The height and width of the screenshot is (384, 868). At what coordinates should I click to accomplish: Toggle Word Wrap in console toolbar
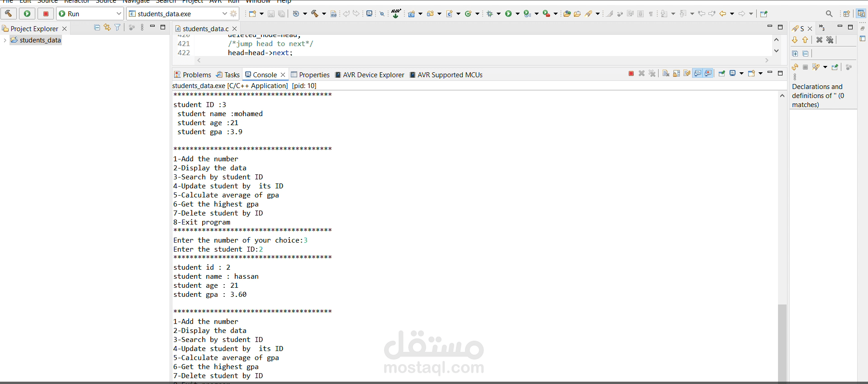click(687, 73)
